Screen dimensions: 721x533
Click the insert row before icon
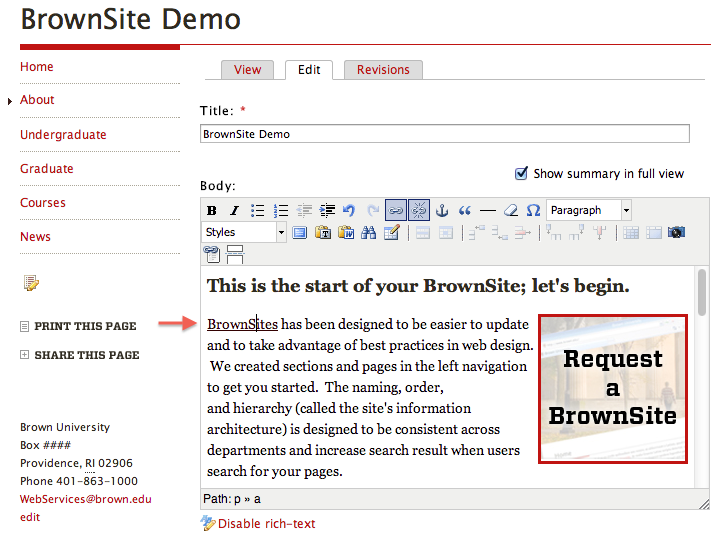coord(477,233)
